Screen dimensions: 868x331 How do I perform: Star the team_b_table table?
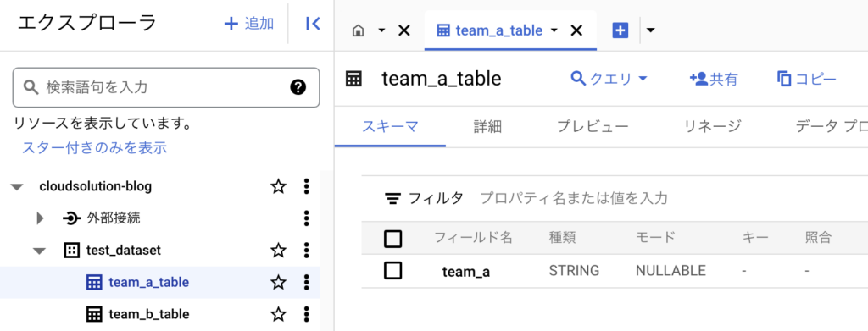(x=278, y=314)
